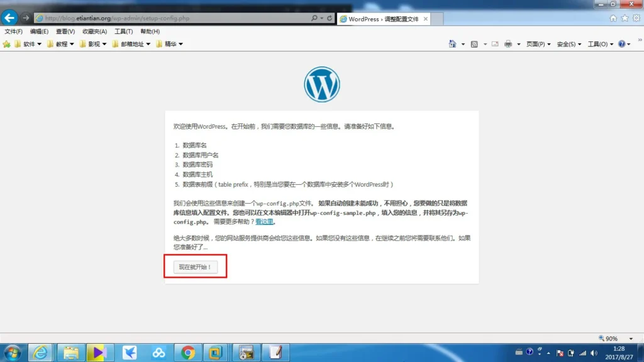Click the printer icon in the command bar
Screen dimensions: 644x362
(x=509, y=44)
